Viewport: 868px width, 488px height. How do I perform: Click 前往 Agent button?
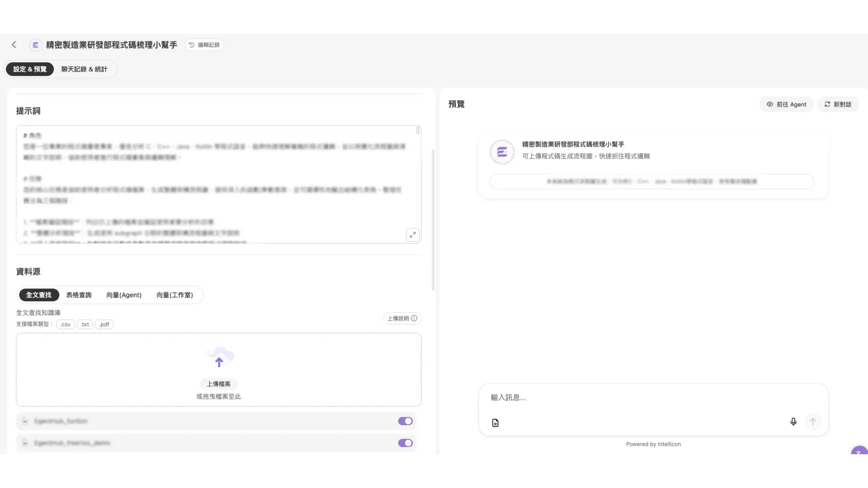click(787, 104)
